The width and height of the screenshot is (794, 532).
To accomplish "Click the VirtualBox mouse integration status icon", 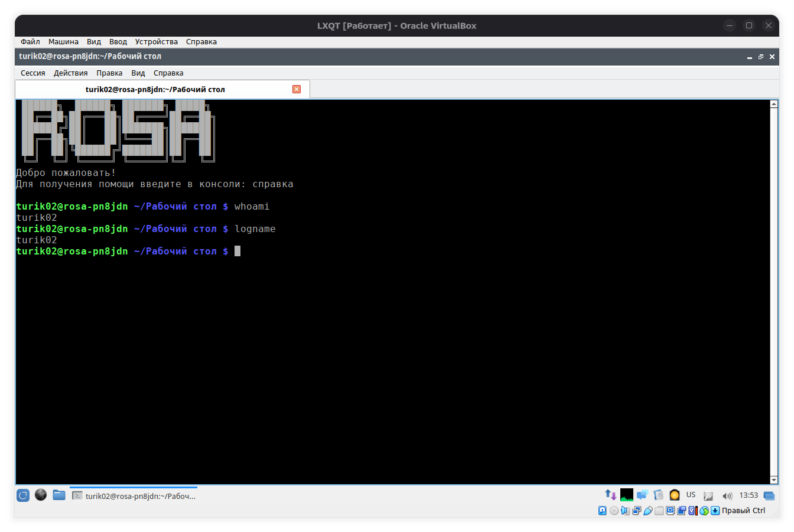I will [x=704, y=511].
